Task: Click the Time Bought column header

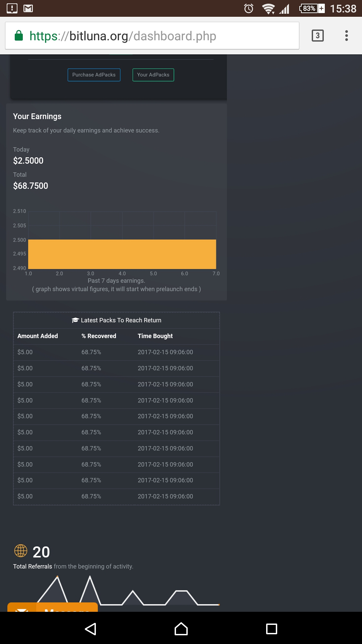Action: pos(155,336)
